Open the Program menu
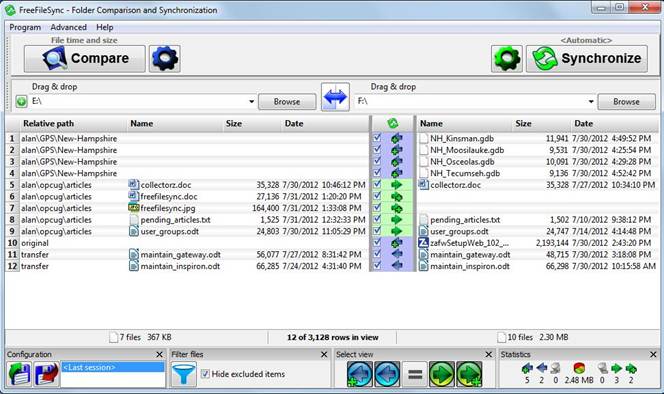Viewport: 664px width, 394px height. (x=25, y=28)
